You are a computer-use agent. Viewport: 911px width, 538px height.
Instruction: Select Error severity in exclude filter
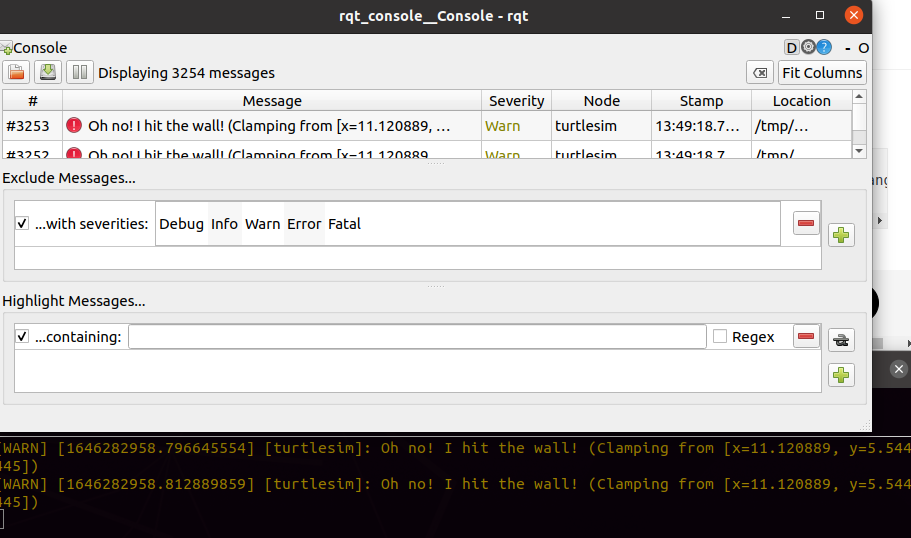[x=304, y=224]
